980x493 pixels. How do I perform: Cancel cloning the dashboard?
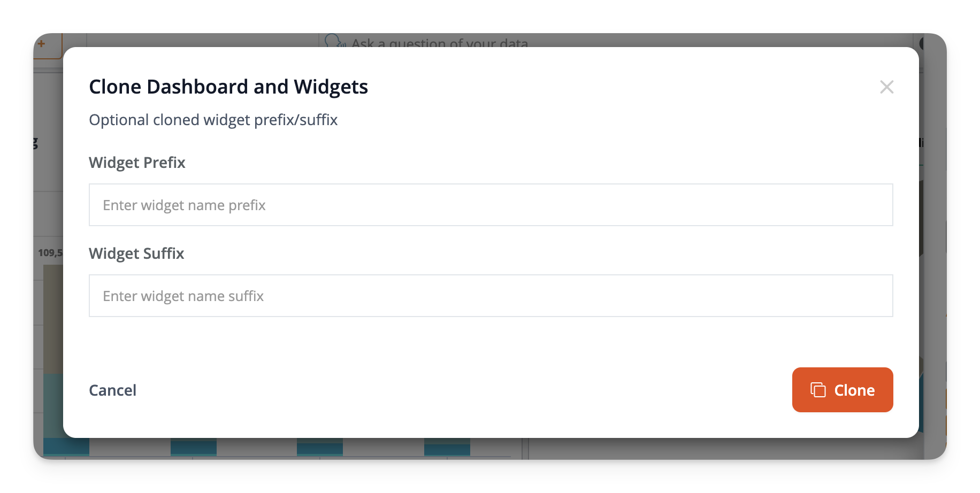coord(112,390)
